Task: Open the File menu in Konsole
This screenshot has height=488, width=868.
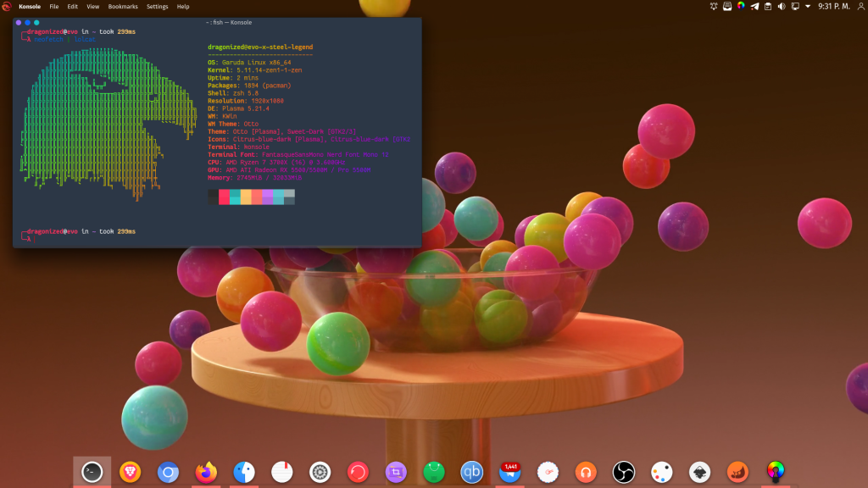Action: tap(54, 6)
